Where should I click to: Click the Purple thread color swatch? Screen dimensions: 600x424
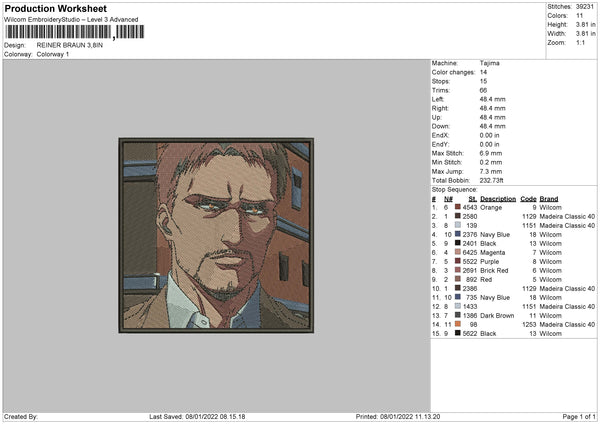click(458, 261)
